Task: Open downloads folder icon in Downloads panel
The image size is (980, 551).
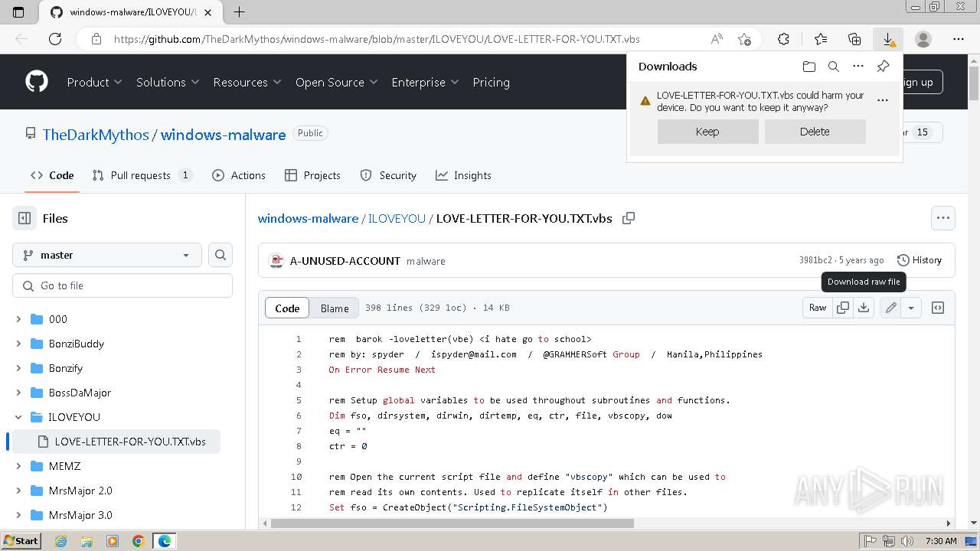Action: [x=809, y=67]
